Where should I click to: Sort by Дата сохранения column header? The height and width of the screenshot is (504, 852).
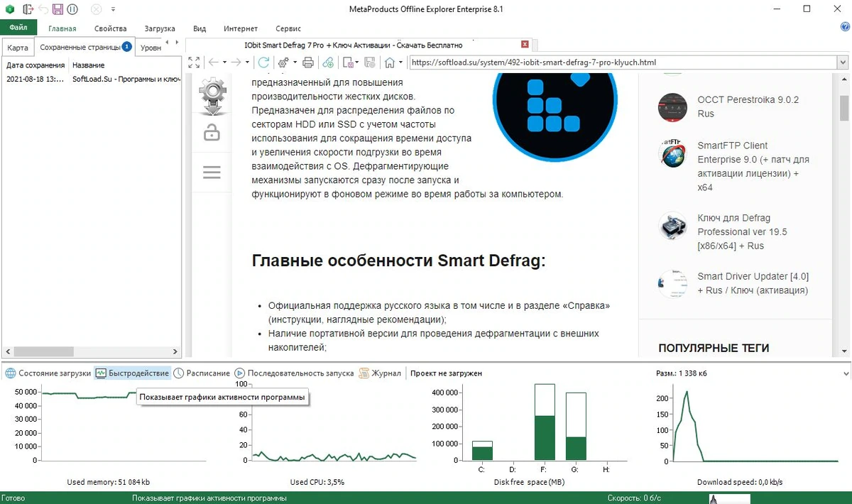point(35,65)
